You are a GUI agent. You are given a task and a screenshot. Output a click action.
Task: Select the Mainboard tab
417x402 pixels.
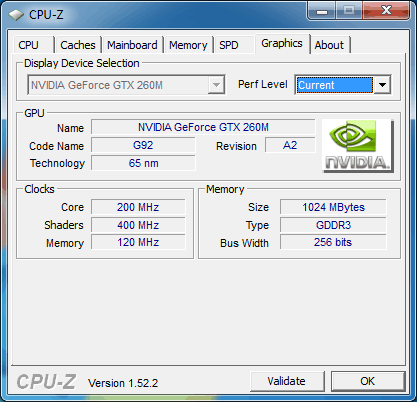coord(132,45)
